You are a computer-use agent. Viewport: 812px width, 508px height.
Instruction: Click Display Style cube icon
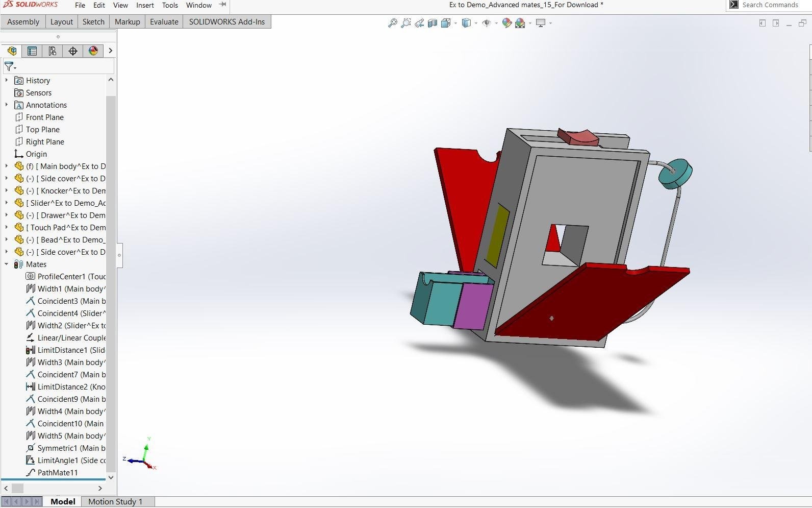pyautogui.click(x=466, y=23)
